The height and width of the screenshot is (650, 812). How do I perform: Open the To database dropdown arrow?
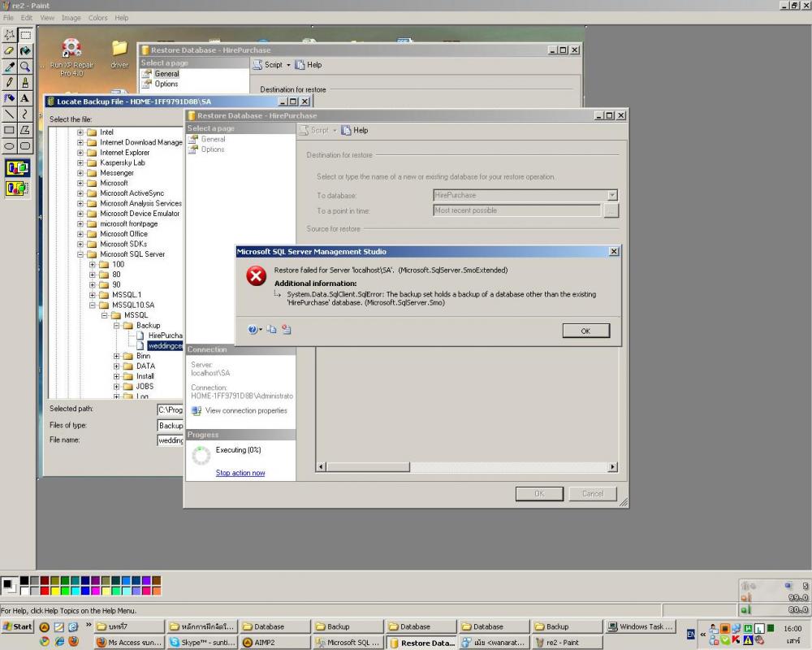612,196
